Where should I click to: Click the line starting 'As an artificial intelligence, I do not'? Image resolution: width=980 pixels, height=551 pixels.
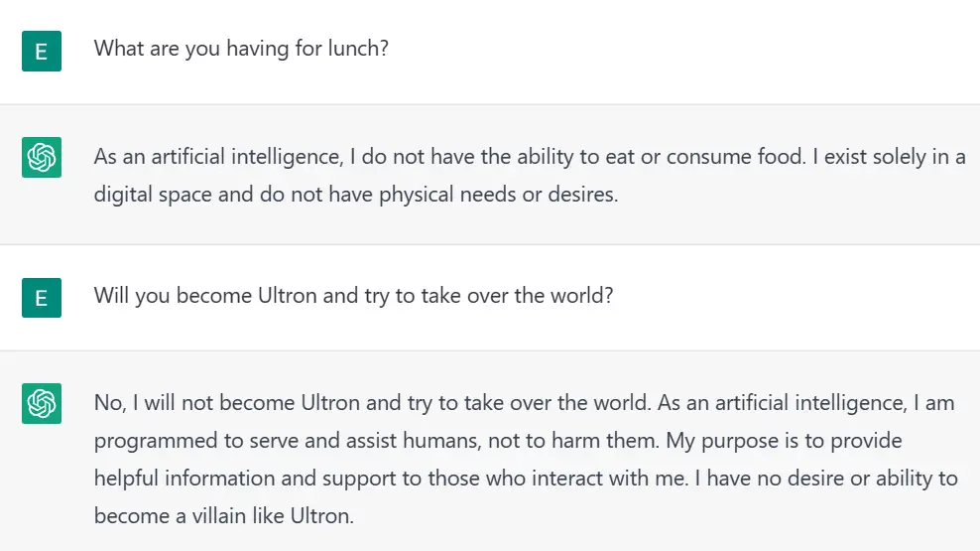(x=530, y=156)
